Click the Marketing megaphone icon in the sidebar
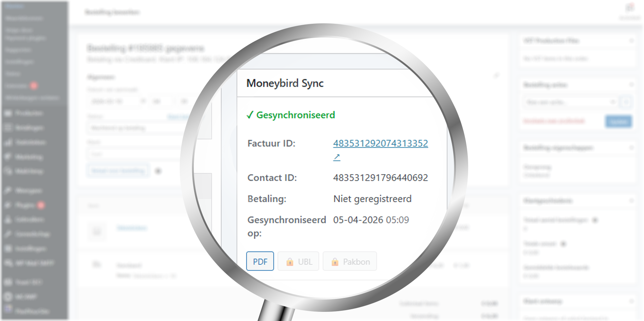 8,157
